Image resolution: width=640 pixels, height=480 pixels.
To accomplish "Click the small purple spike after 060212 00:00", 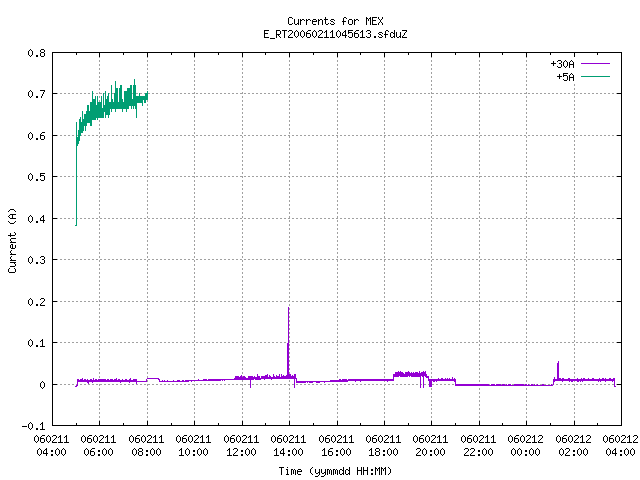I will pyautogui.click(x=558, y=370).
